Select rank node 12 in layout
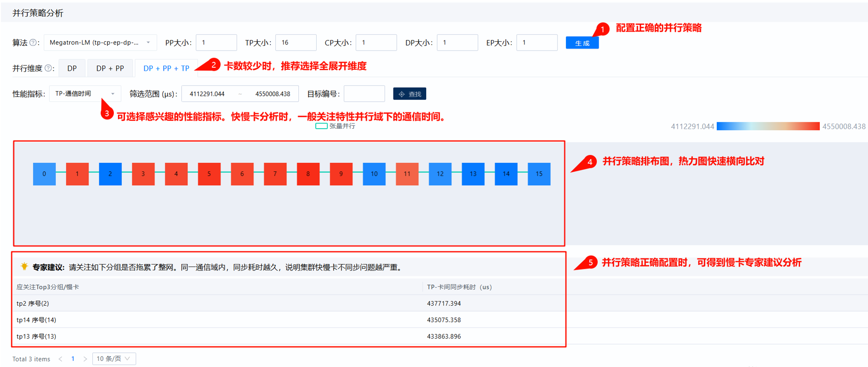Image resolution: width=868 pixels, height=367 pixels. 440,174
